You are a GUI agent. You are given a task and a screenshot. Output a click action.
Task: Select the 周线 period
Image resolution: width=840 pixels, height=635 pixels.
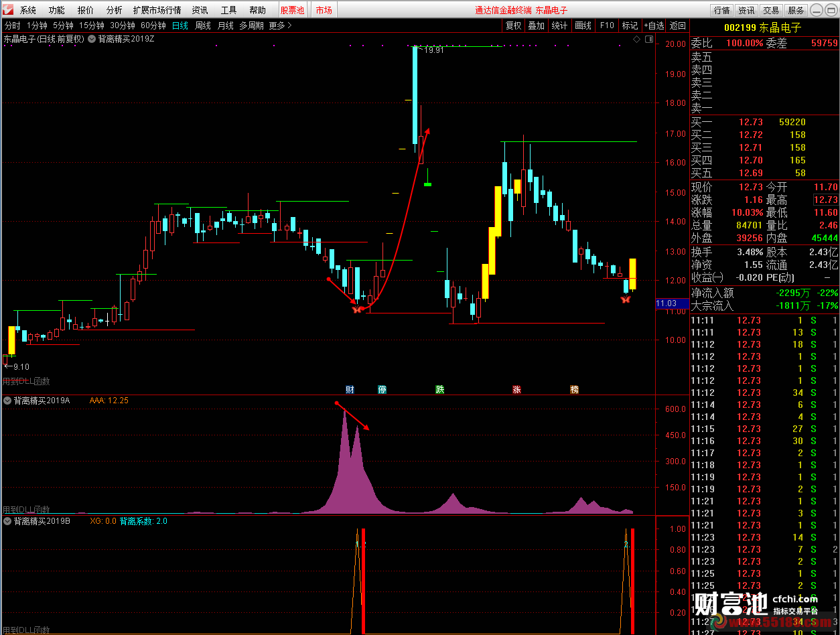pos(203,25)
